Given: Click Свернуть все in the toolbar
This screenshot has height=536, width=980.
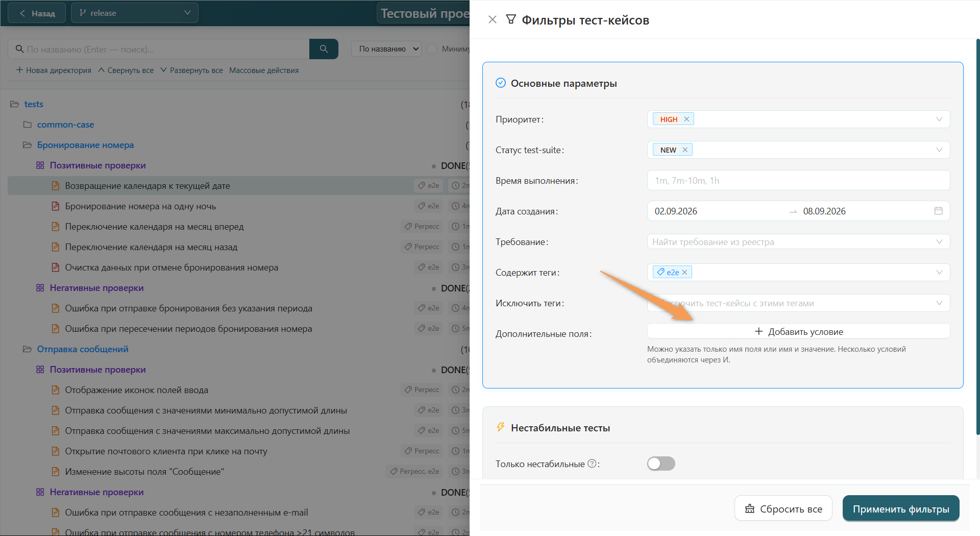Looking at the screenshot, I should (x=126, y=70).
